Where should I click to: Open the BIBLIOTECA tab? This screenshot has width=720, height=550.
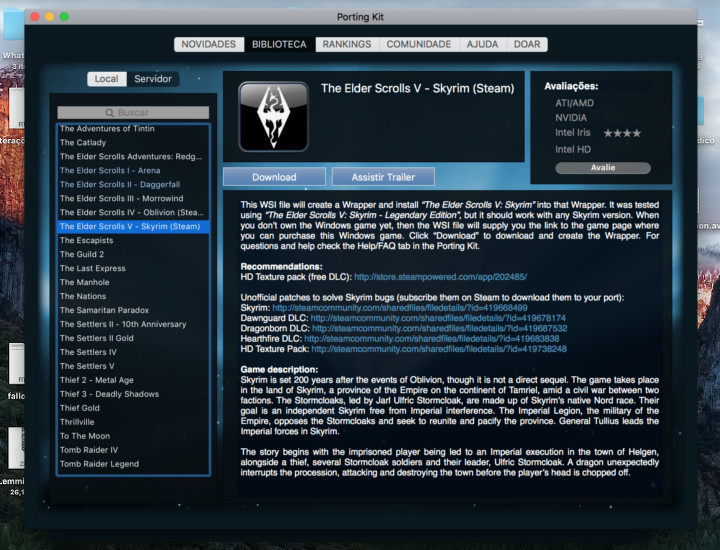279,45
